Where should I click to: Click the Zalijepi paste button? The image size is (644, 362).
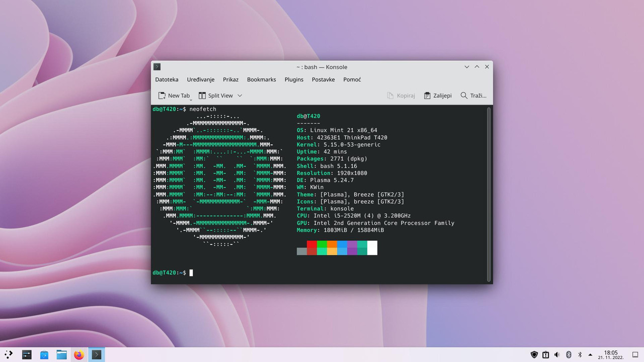438,96
